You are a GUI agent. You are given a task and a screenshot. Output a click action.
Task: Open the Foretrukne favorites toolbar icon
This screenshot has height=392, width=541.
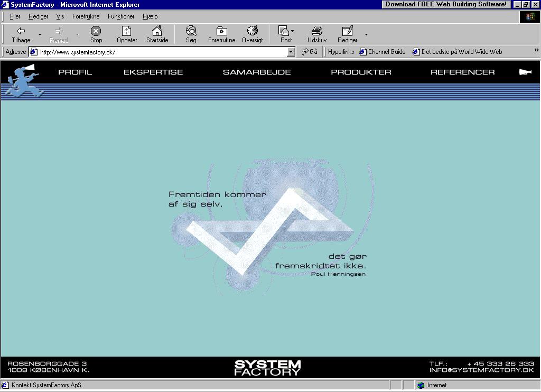pyautogui.click(x=221, y=31)
